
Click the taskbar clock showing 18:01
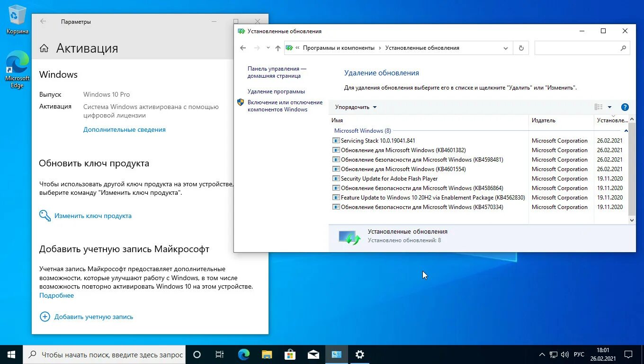tap(603, 355)
